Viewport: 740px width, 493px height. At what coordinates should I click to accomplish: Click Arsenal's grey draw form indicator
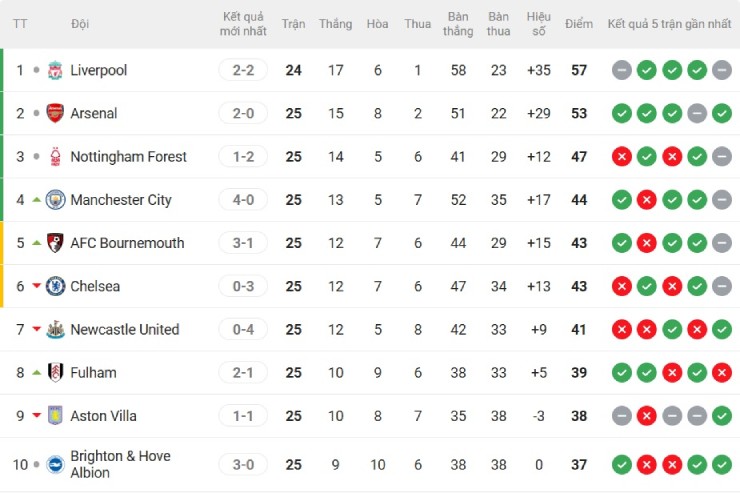click(697, 113)
